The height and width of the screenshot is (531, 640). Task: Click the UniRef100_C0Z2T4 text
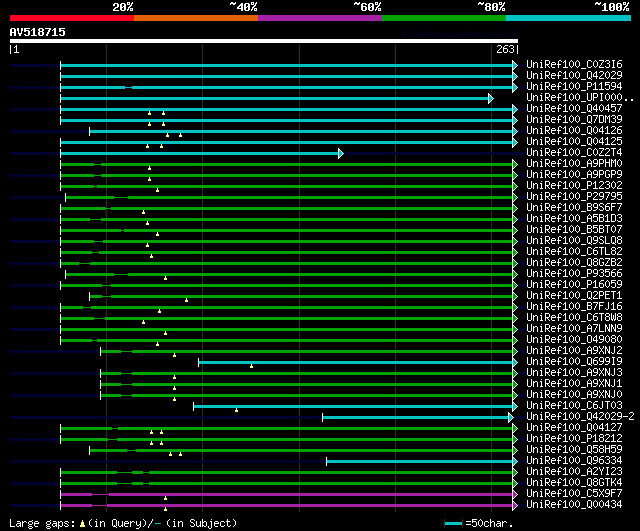click(x=574, y=153)
